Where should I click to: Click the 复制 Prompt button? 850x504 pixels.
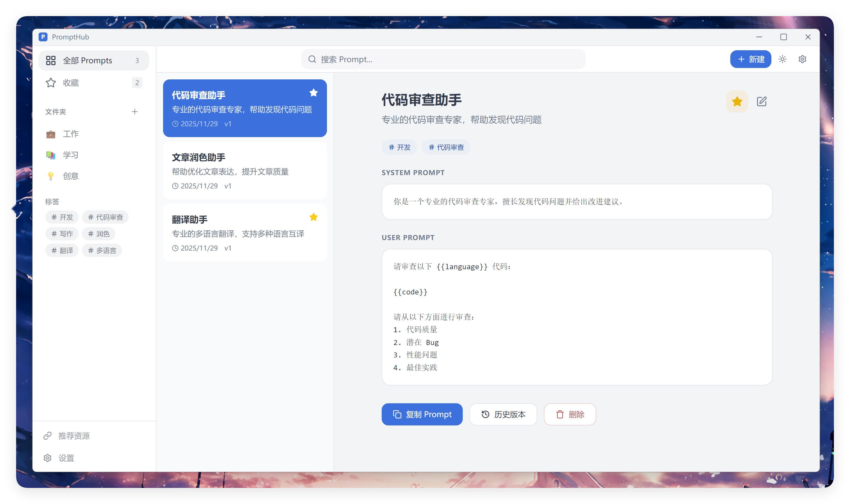[x=422, y=414]
